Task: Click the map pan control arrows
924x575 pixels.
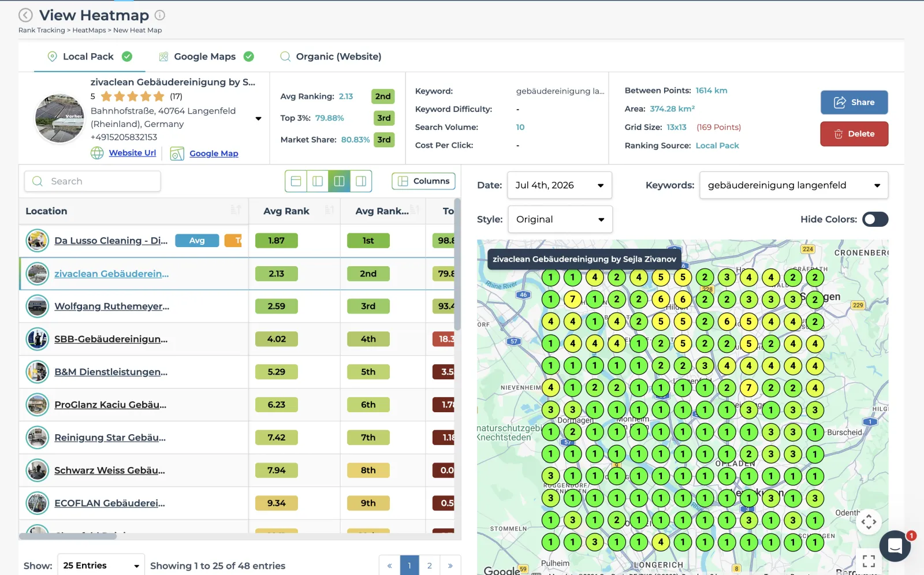Action: (x=869, y=522)
